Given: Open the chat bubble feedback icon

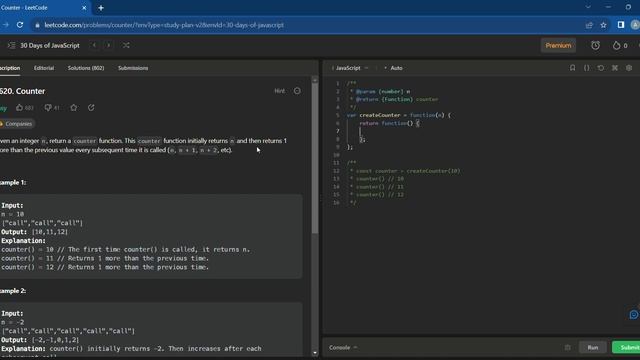Looking at the screenshot, I should tap(633, 315).
